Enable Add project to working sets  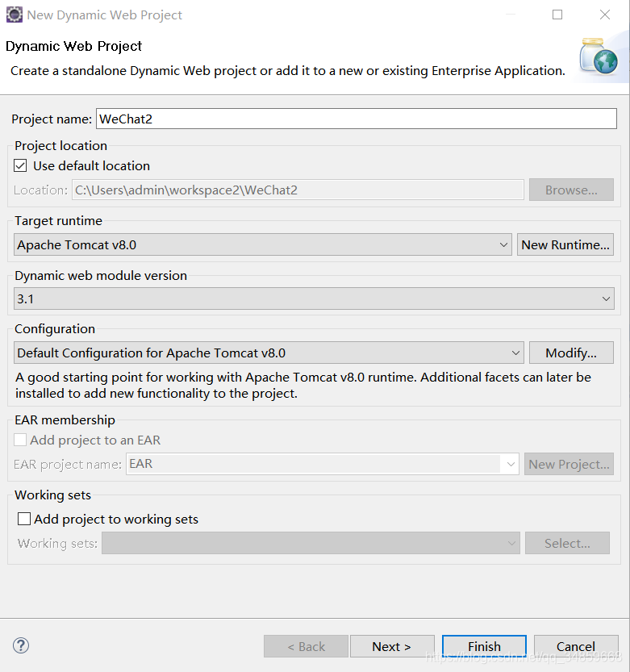[x=24, y=519]
